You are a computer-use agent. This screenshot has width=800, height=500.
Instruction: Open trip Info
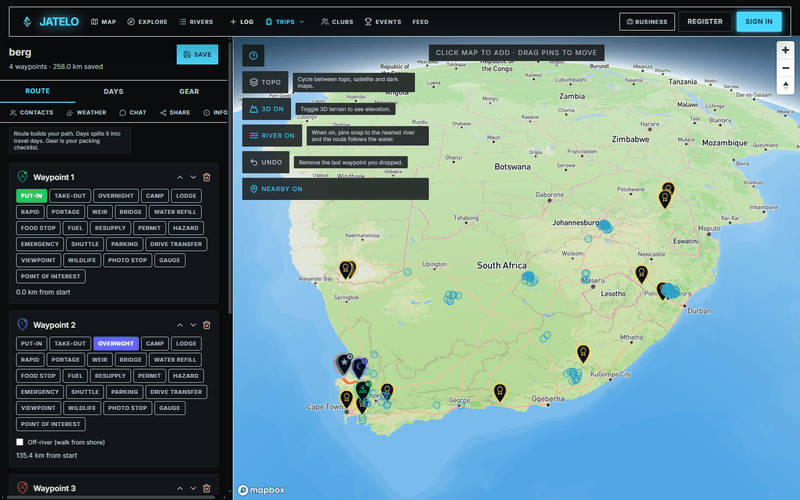(x=215, y=113)
